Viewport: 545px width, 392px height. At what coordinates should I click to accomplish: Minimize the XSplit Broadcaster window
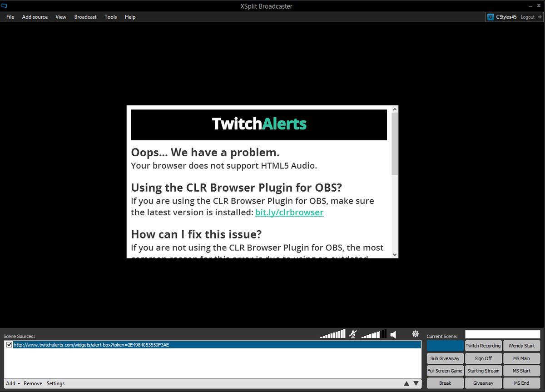pyautogui.click(x=530, y=6)
